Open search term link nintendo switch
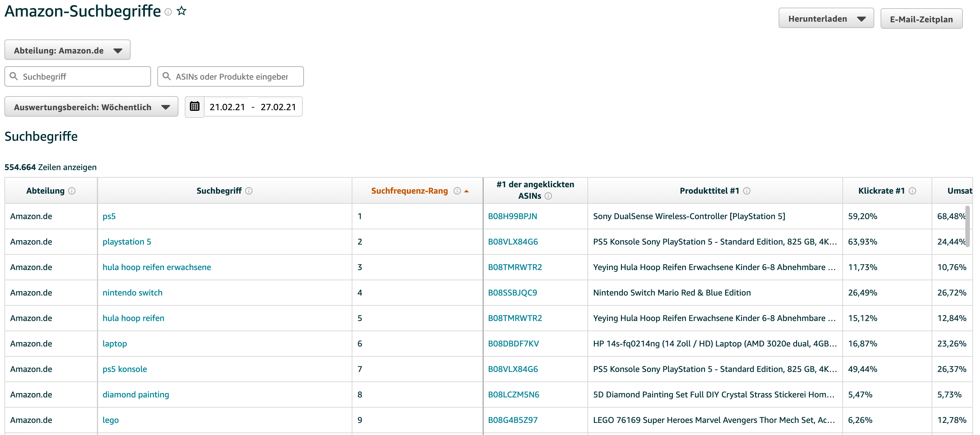Viewport: 980px width, 435px height. coord(133,293)
